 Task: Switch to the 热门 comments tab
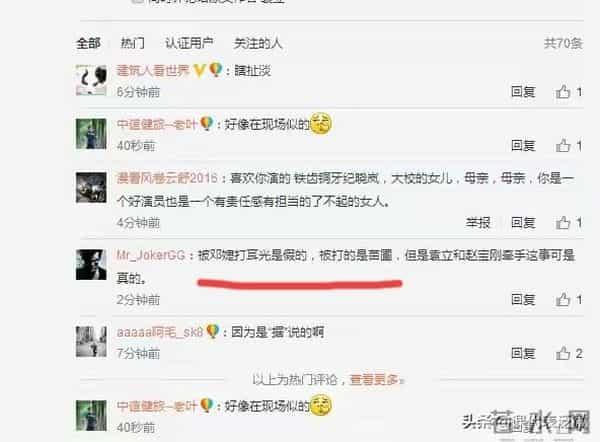tap(133, 43)
